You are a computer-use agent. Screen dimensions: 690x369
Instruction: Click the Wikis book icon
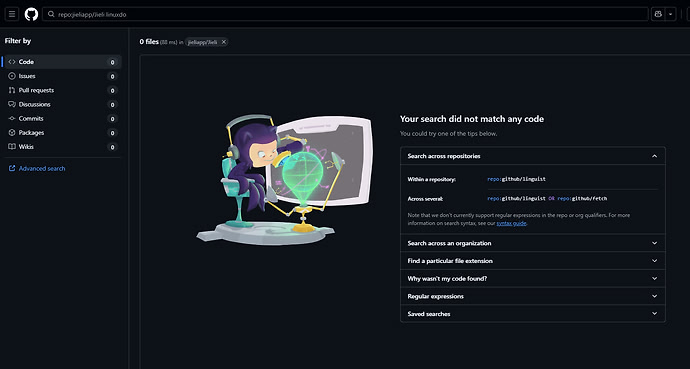tap(12, 146)
